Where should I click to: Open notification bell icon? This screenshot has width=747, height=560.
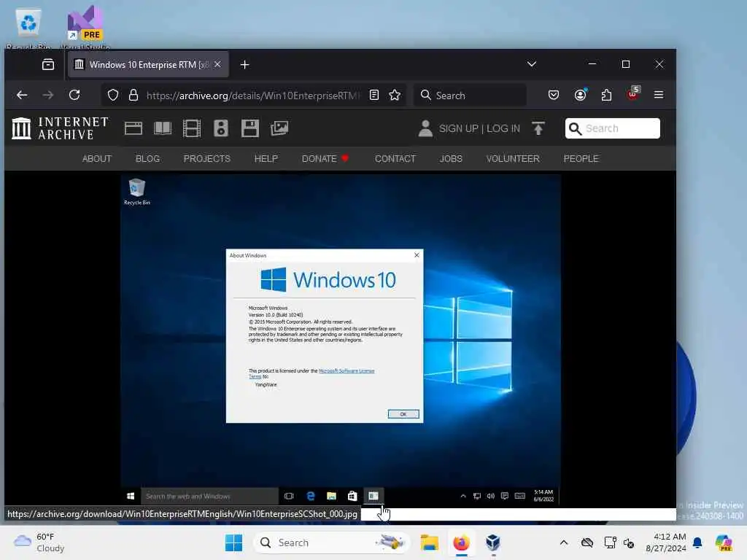[x=697, y=542]
